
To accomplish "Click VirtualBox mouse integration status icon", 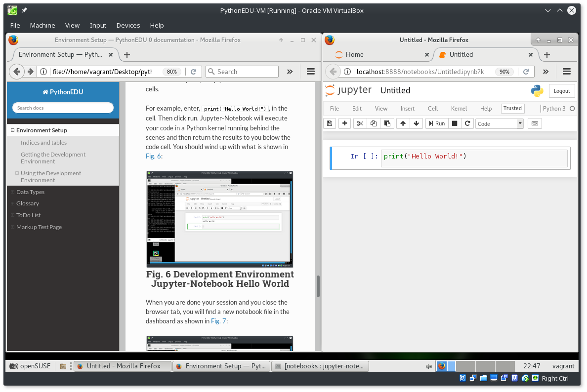I will point(525,378).
